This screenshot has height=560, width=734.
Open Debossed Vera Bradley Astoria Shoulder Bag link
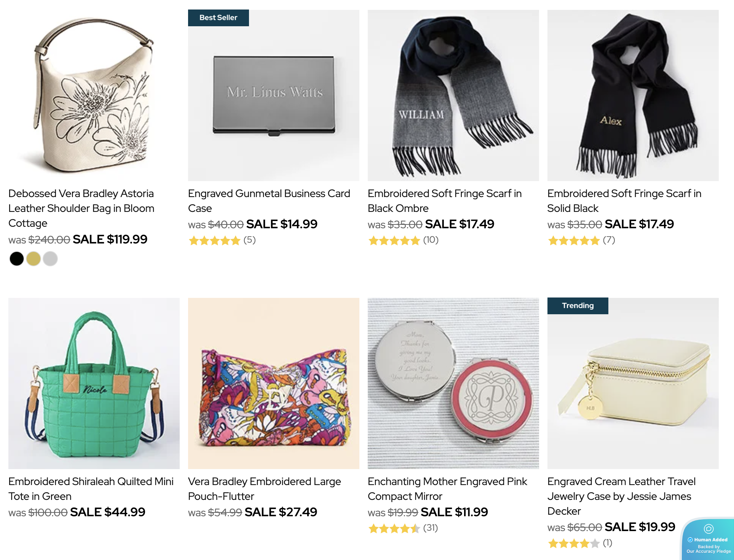click(x=81, y=208)
